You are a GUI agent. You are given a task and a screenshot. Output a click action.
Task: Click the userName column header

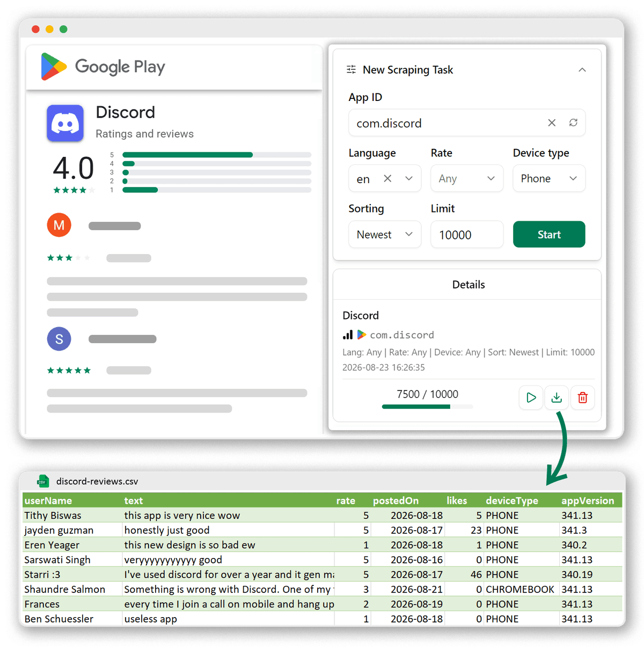[x=48, y=501]
